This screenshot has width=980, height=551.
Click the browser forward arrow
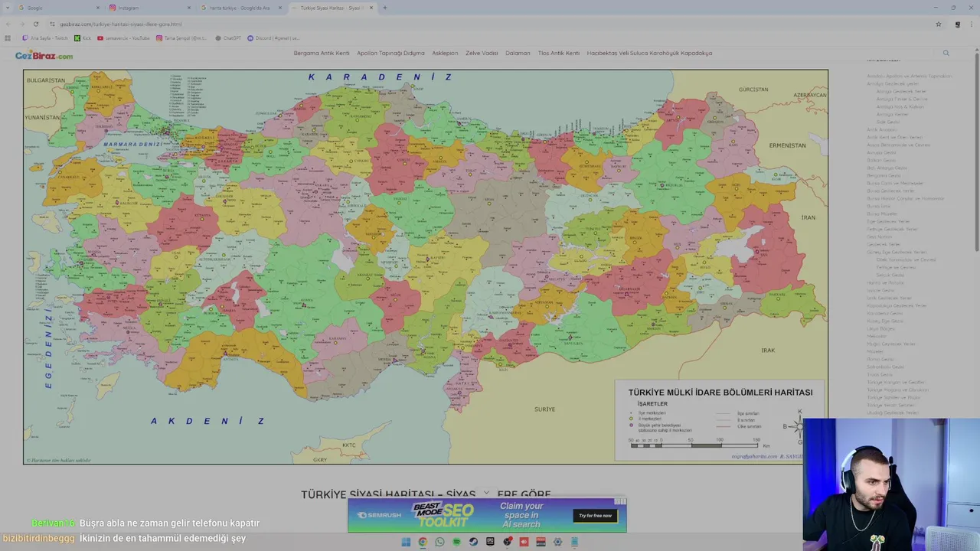point(21,24)
